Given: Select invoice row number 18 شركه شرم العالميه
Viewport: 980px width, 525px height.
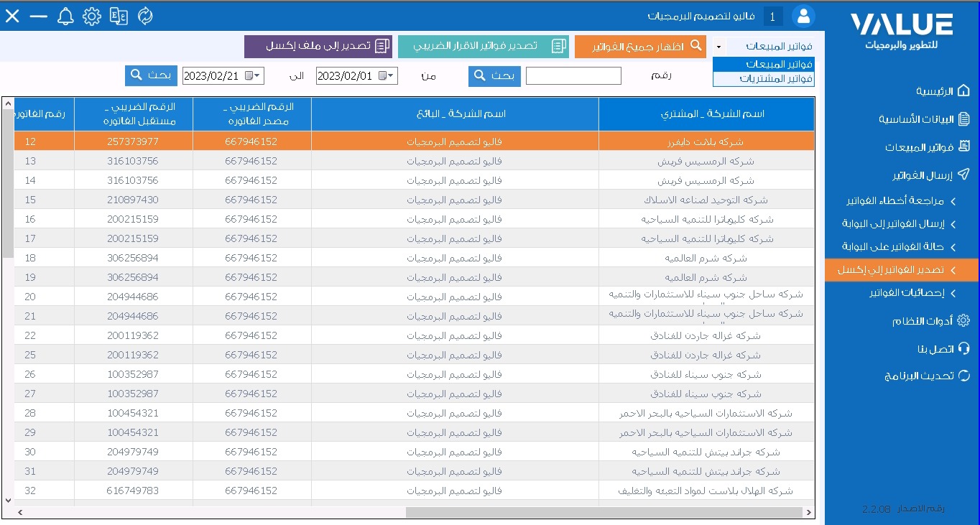Looking at the screenshot, I should [414, 258].
